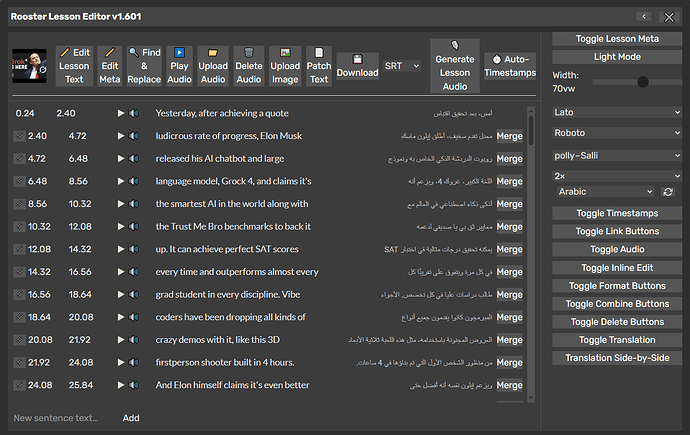Image resolution: width=690 pixels, height=435 pixels.
Task: Play the 'the smartest AI in the world' line
Action: point(121,204)
